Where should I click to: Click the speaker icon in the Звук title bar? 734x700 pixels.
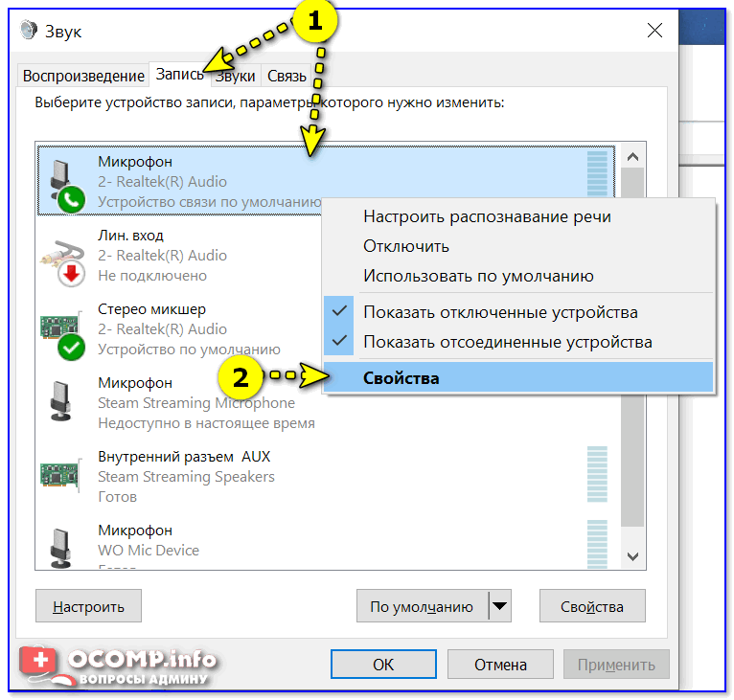pyautogui.click(x=29, y=31)
